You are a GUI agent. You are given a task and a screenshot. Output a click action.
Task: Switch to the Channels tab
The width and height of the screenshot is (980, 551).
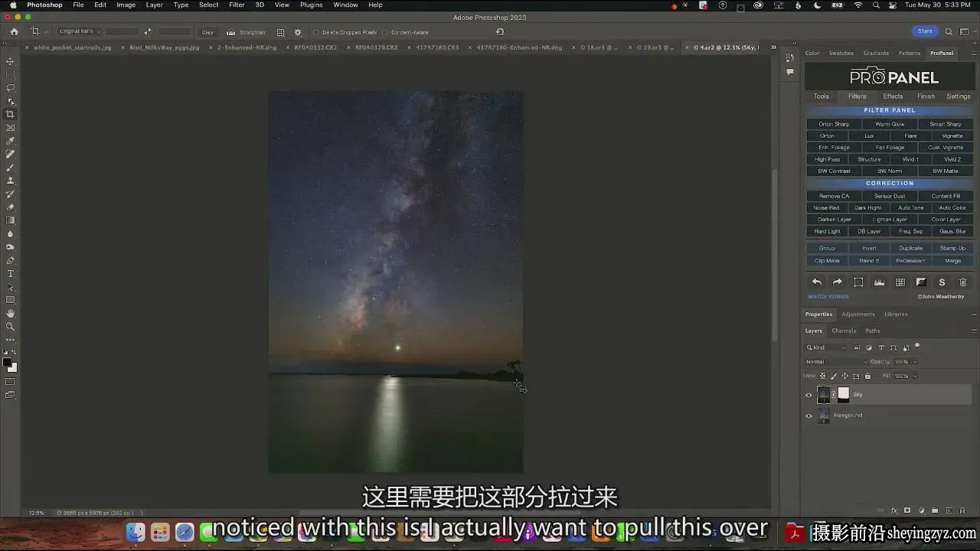click(x=844, y=331)
